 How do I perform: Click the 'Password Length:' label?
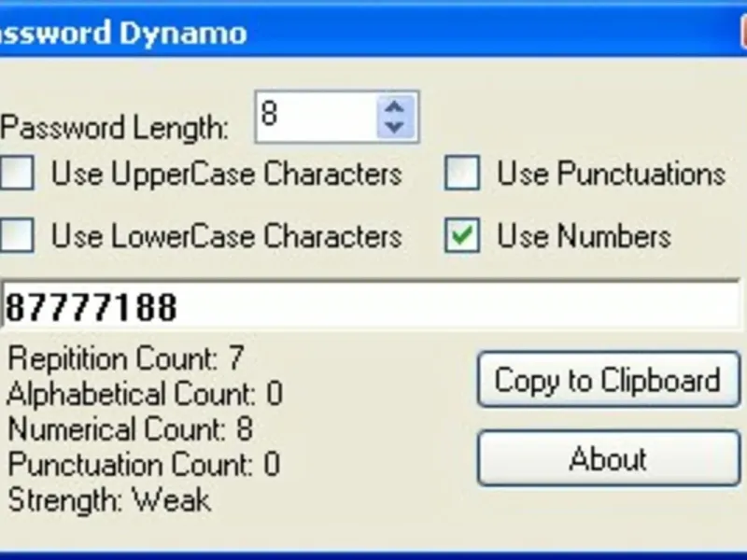[115, 127]
